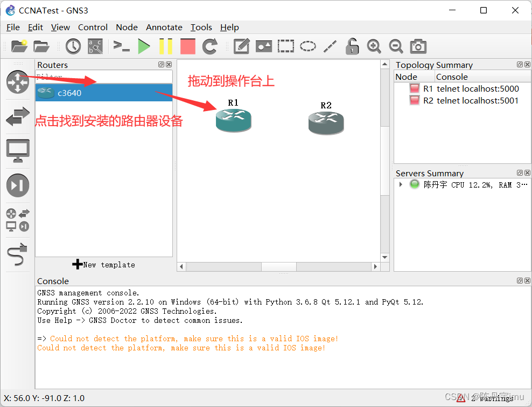
Task: Click the Zoom out magnifier icon
Action: (396, 46)
